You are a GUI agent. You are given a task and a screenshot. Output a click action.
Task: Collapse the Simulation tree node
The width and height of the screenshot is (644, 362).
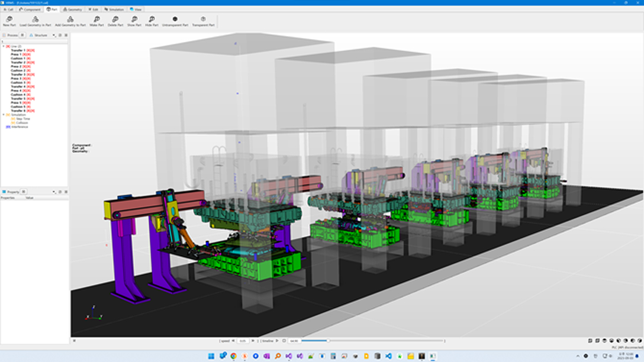click(3, 115)
